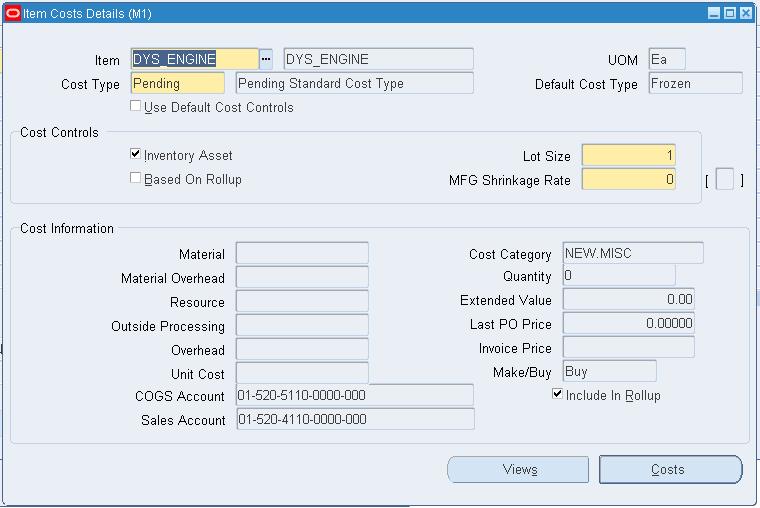Enable Use Default Cost Controls checkbox
This screenshot has height=508, width=760.
click(x=136, y=106)
